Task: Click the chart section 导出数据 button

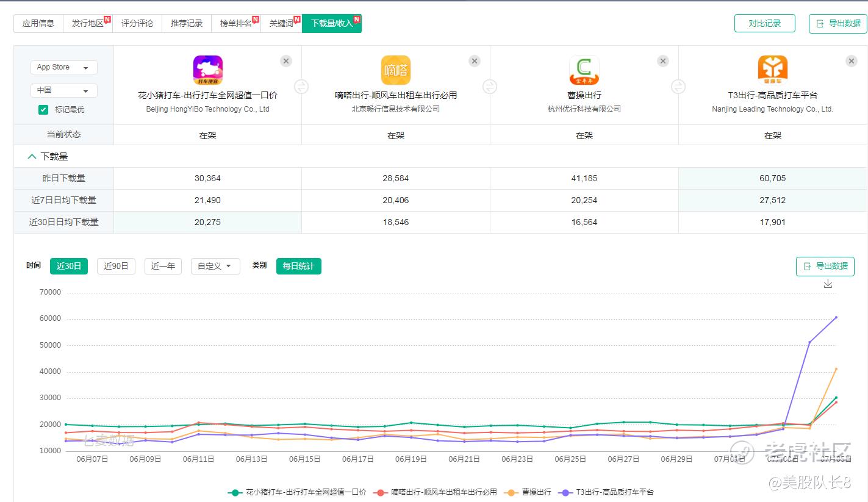Action: point(825,267)
